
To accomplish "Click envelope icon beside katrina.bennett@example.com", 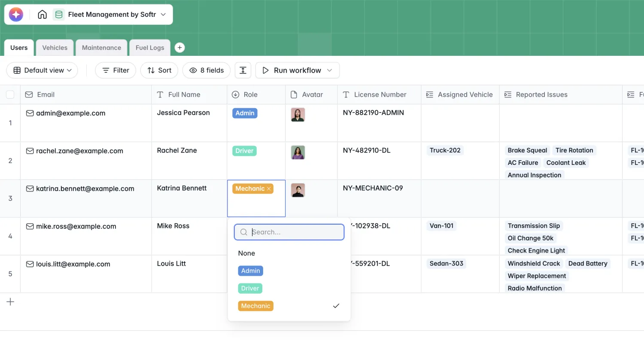I will 30,189.
